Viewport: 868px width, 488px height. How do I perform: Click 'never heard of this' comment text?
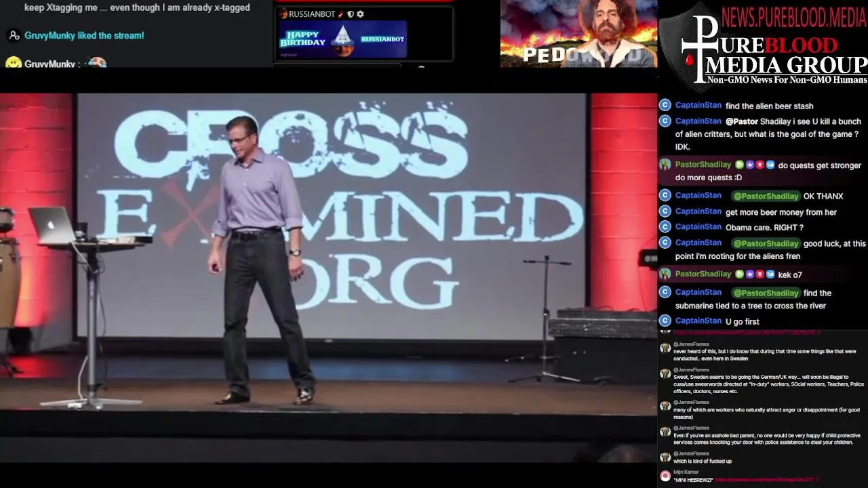[765, 354]
